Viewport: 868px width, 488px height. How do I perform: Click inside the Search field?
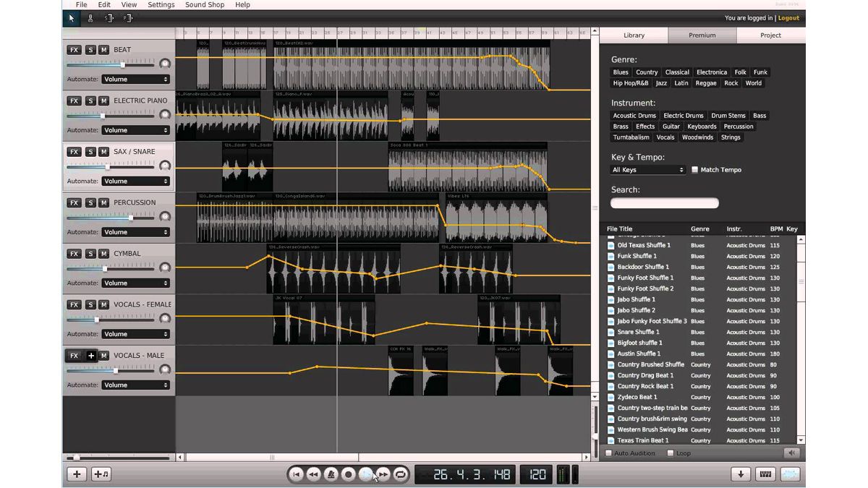(x=664, y=203)
